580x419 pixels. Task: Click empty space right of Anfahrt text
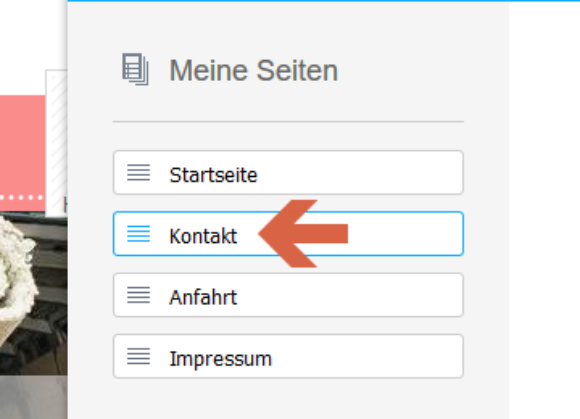pyautogui.click(x=350, y=295)
